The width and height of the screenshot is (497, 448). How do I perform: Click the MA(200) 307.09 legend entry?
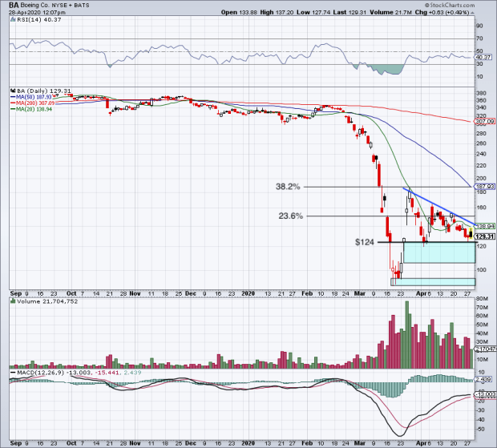tap(32, 103)
